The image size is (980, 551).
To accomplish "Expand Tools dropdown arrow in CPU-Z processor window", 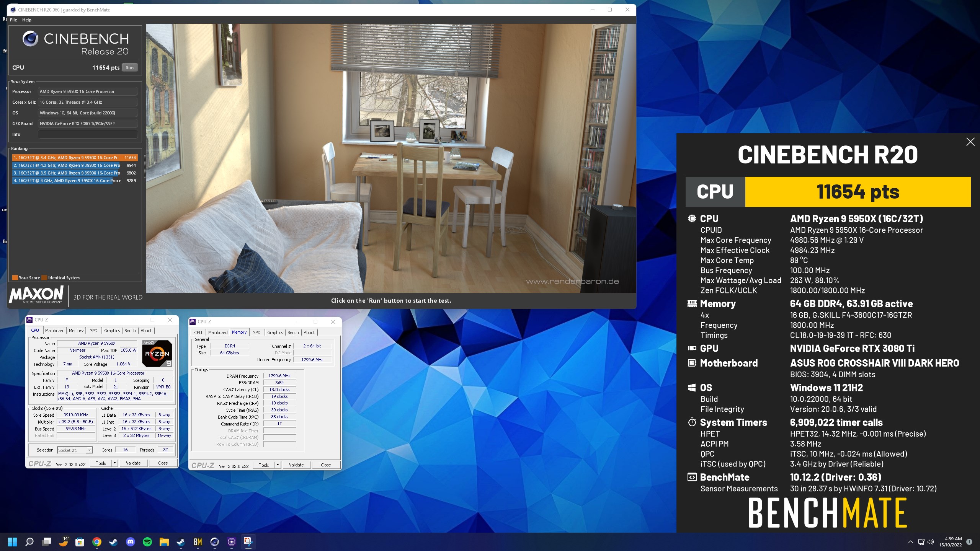I will [x=114, y=463].
